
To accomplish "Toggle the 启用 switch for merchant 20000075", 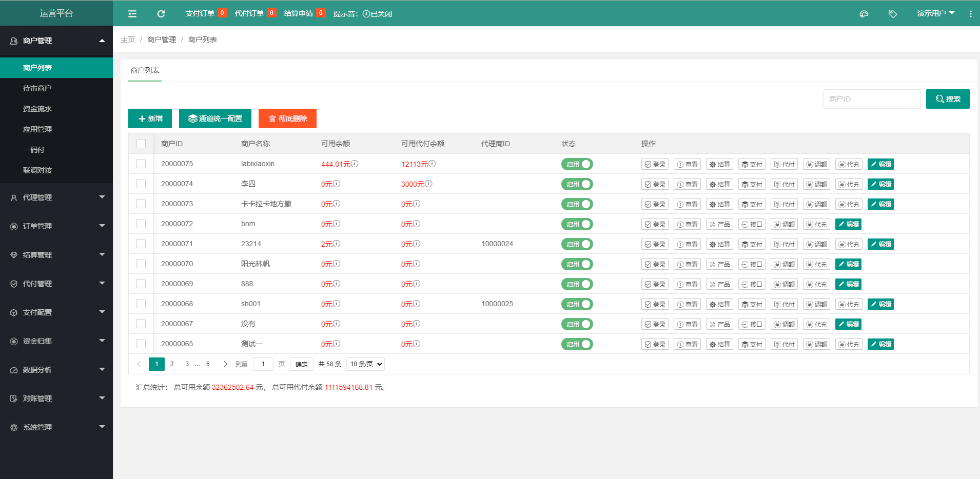I will (577, 164).
